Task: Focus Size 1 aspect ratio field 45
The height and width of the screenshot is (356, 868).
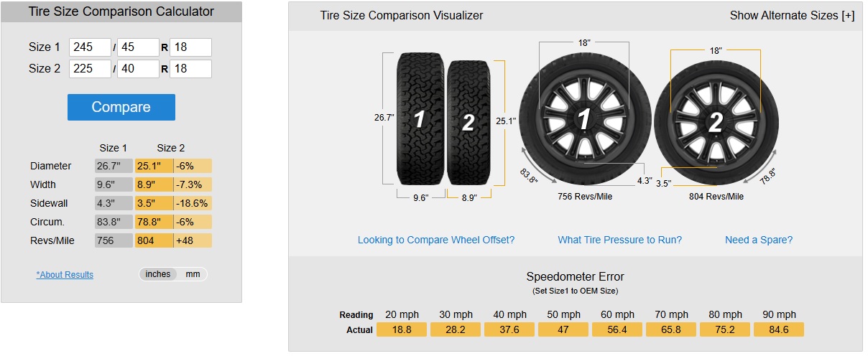Action: coord(138,47)
